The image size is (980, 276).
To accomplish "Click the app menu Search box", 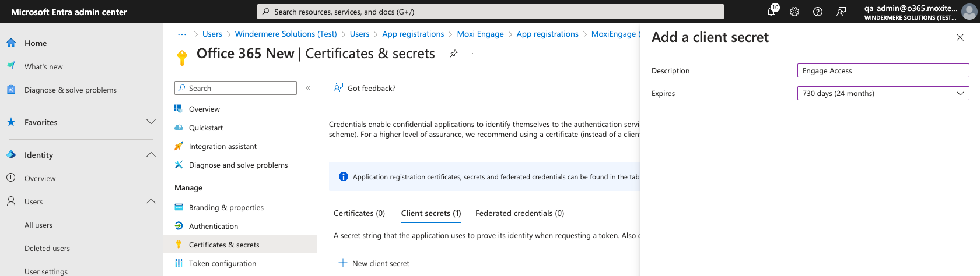I will click(236, 88).
